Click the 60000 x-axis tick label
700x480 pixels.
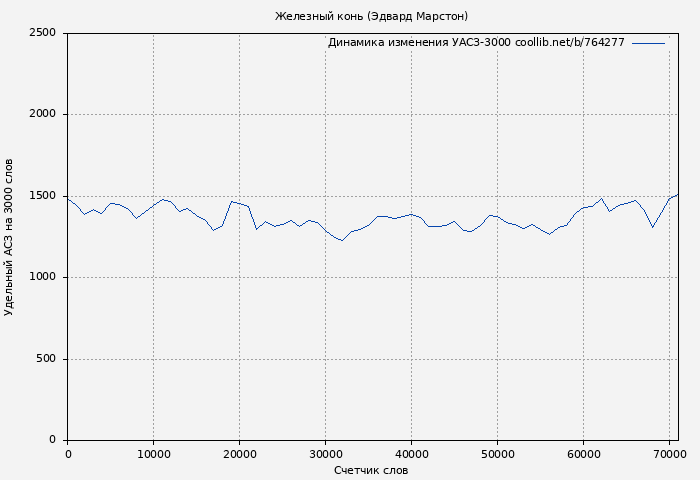click(583, 454)
